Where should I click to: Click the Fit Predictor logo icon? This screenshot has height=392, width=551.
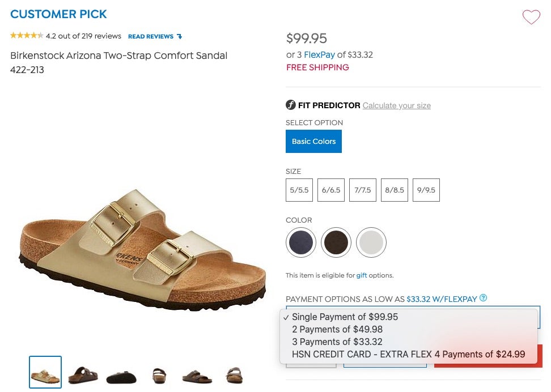(291, 105)
